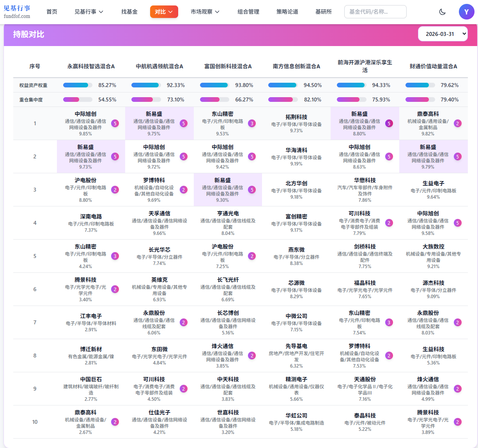
Task: Click badge 2 beside 腾景科技 3.40%
Action: coord(115,289)
